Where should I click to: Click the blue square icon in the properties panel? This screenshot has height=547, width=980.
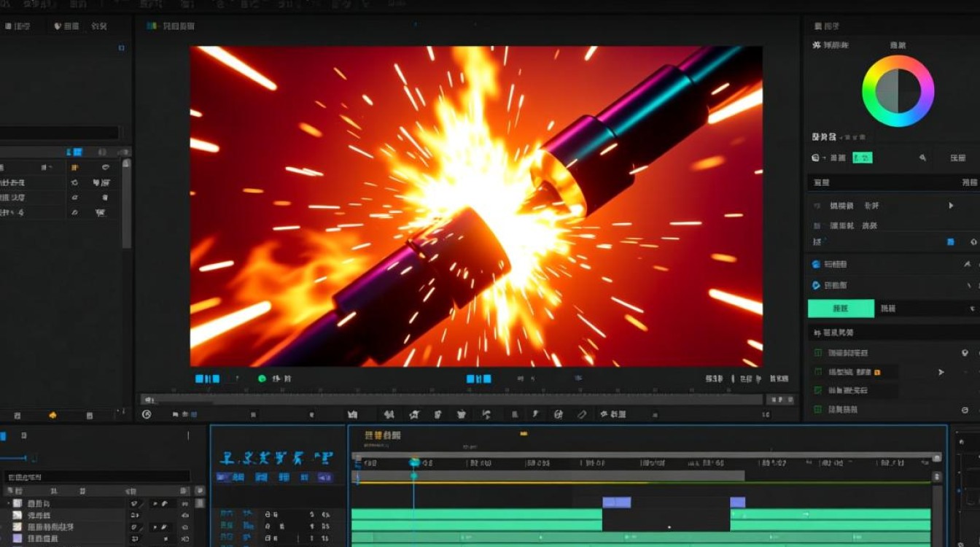pos(951,241)
